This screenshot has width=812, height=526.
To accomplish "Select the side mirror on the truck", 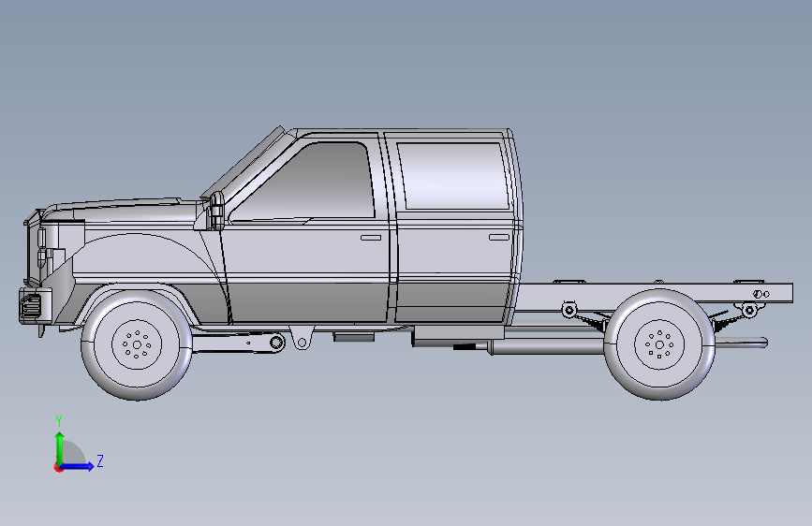I will (216, 211).
